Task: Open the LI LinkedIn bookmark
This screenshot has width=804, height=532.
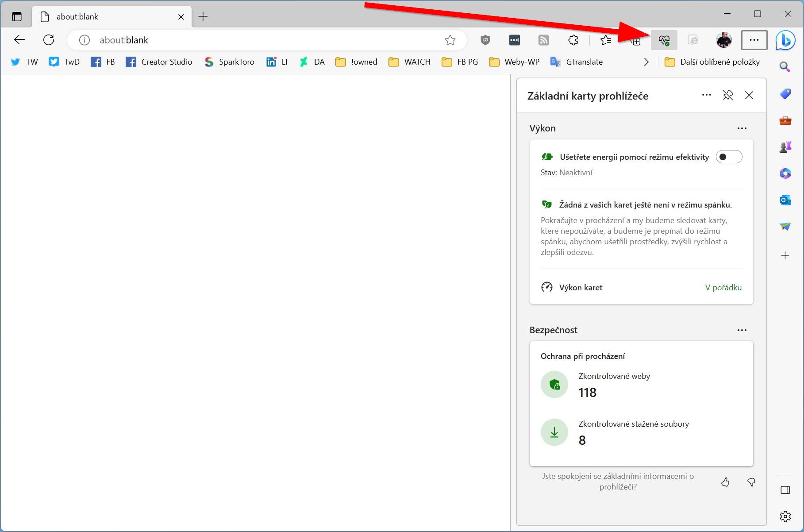Action: (277, 62)
